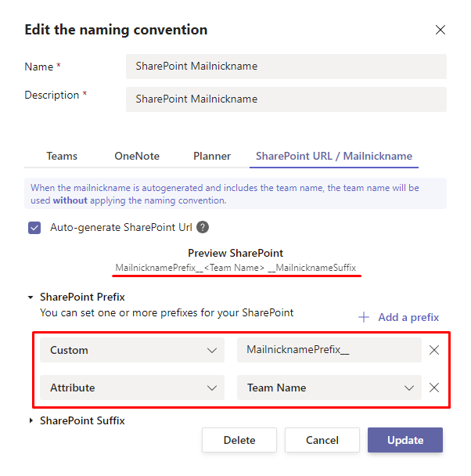Close the Edit naming convention dialog
471x476 pixels.
[440, 30]
